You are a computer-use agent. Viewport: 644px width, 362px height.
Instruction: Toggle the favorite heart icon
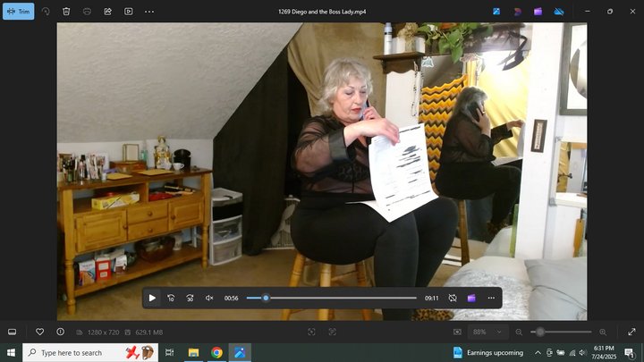point(40,332)
